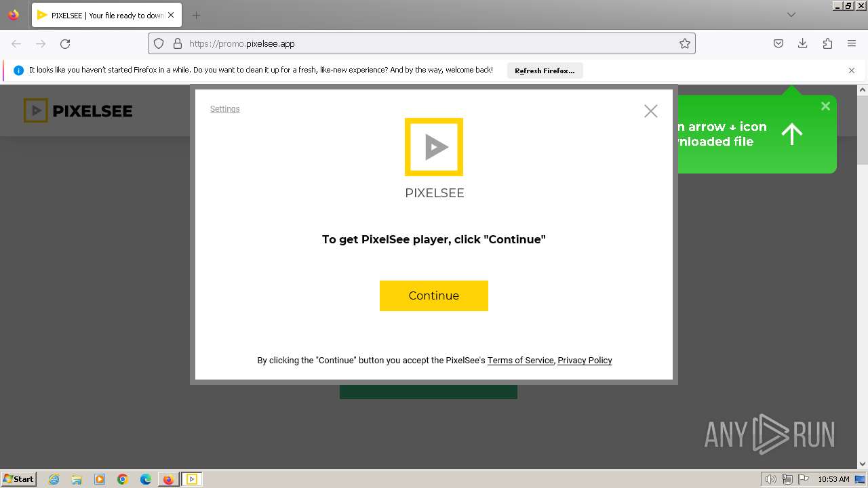
Task: Click the Firefox icon at the tab bar's left end
Action: tap(14, 15)
